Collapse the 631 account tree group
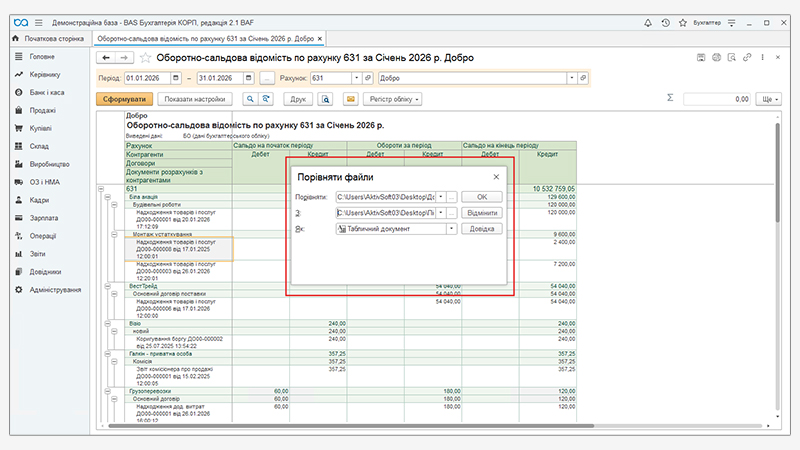800x450 pixels. pos(101,189)
